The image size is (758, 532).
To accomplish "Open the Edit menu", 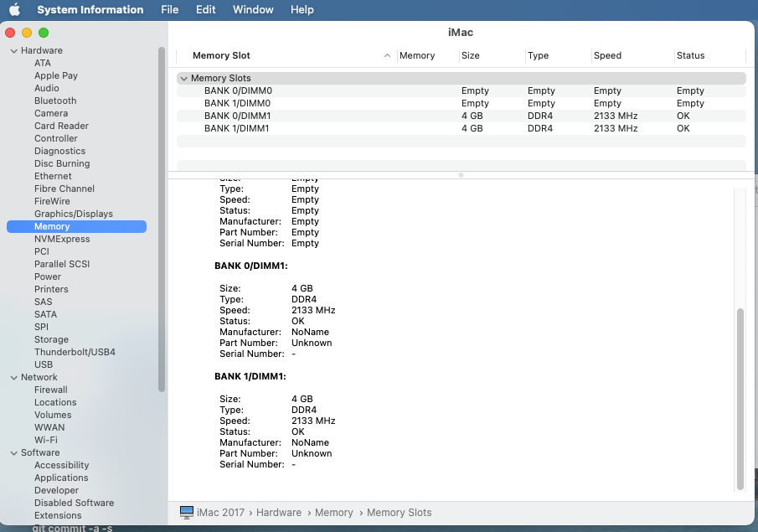I will 205,10.
